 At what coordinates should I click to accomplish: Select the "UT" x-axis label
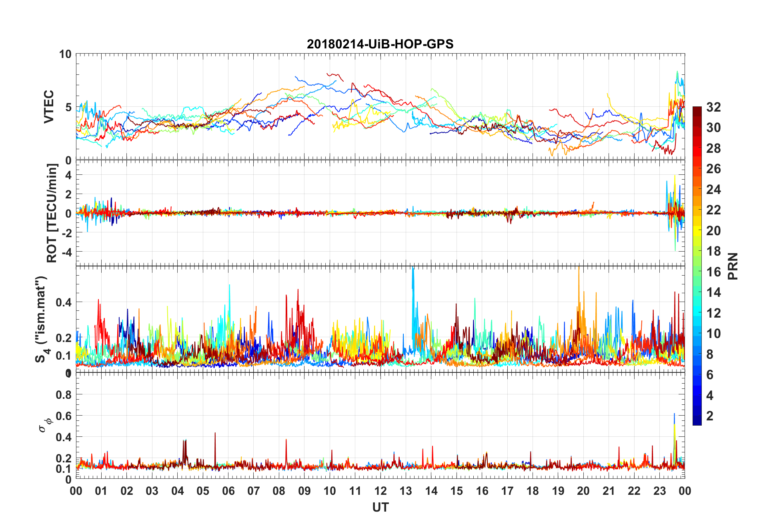coord(380,507)
